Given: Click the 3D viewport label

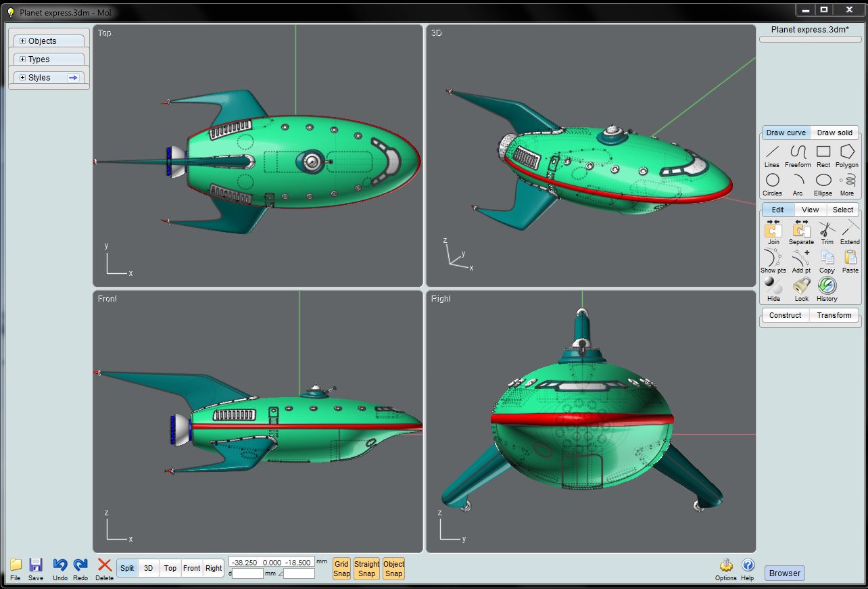Looking at the screenshot, I should (x=437, y=33).
